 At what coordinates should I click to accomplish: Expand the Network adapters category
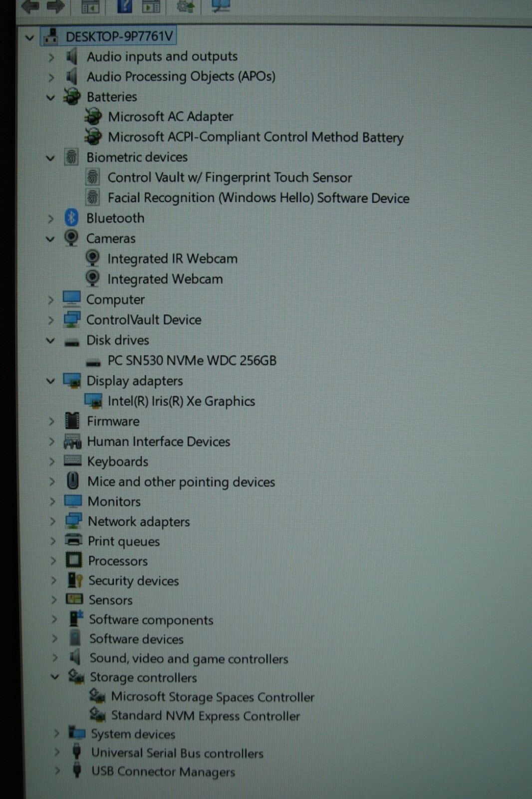pos(52,521)
